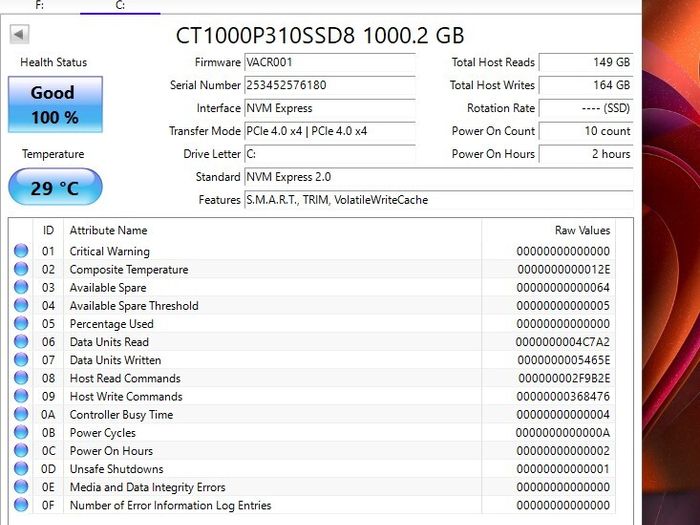This screenshot has width=700, height=525.
Task: Select the Host Write Commands attribute name
Action: click(126, 396)
